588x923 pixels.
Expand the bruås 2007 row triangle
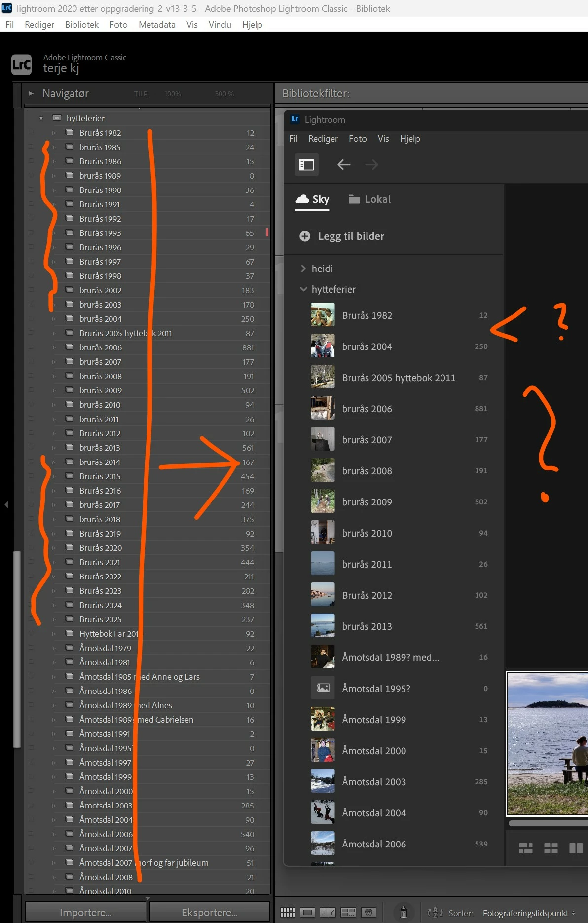click(x=54, y=362)
